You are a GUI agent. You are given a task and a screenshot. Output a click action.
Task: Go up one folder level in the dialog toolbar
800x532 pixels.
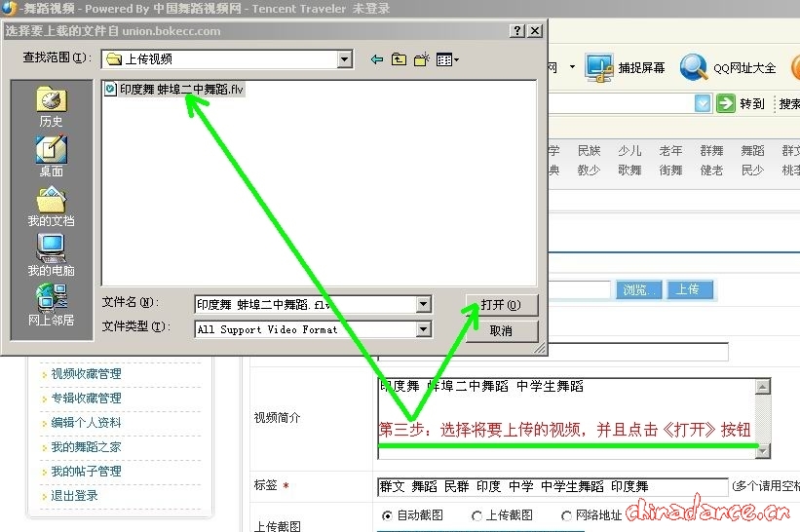pos(399,59)
